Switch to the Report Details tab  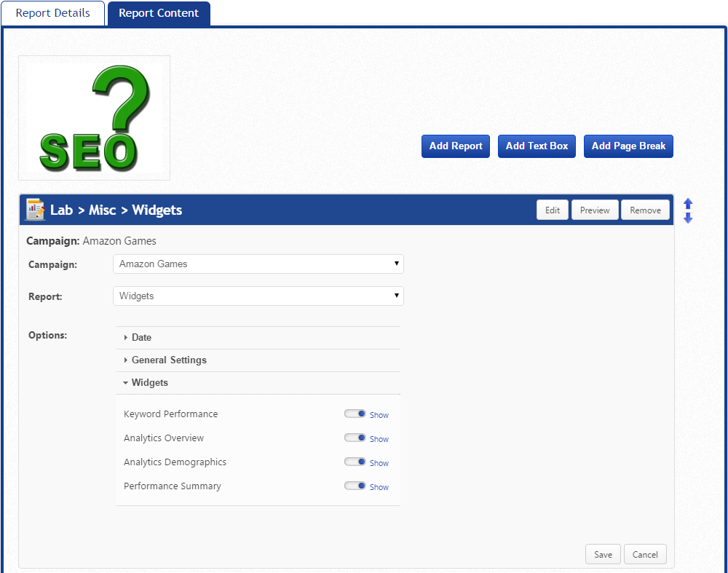tap(53, 13)
